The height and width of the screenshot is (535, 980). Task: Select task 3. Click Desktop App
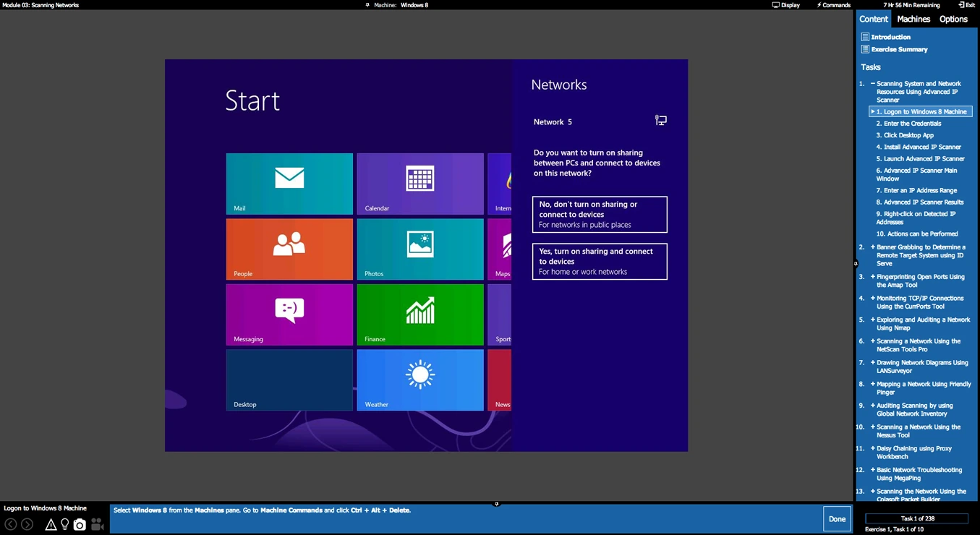coord(905,135)
